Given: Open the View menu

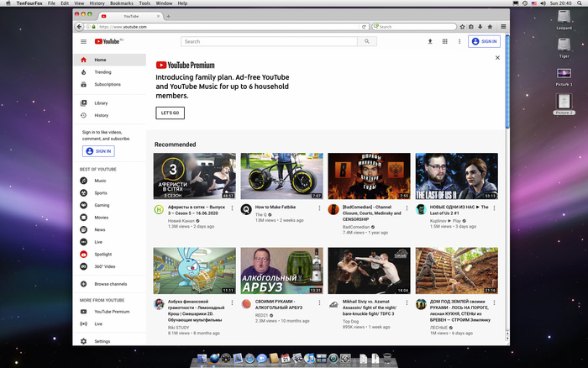Looking at the screenshot, I should coord(79,3).
